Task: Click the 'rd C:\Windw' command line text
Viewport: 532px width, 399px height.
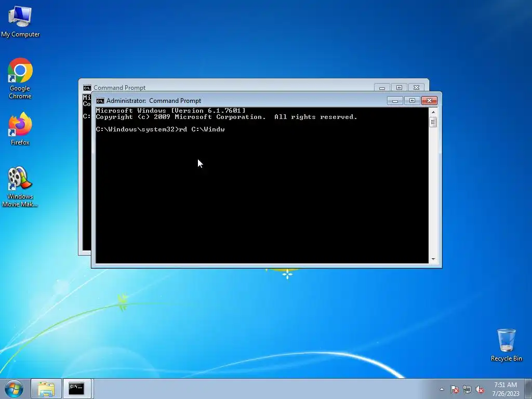Action: 202,129
